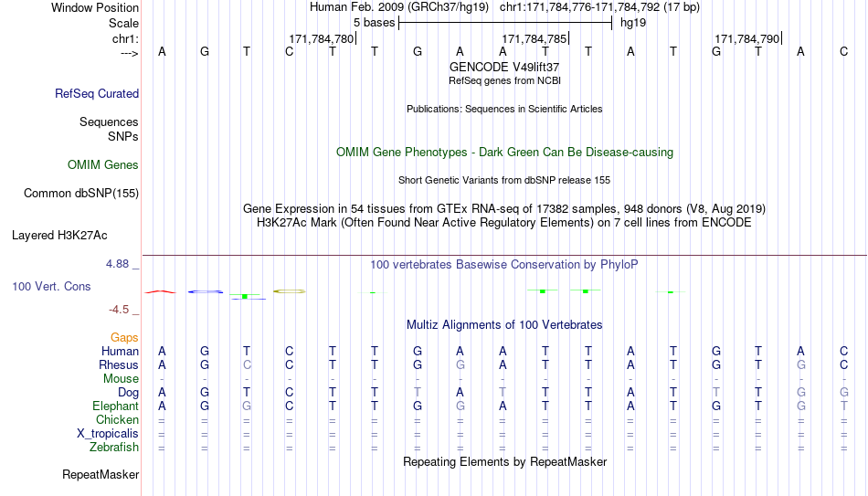Click the Publications: Sequences in Scientific Articles title
This screenshot has width=868, height=496.
pos(504,109)
